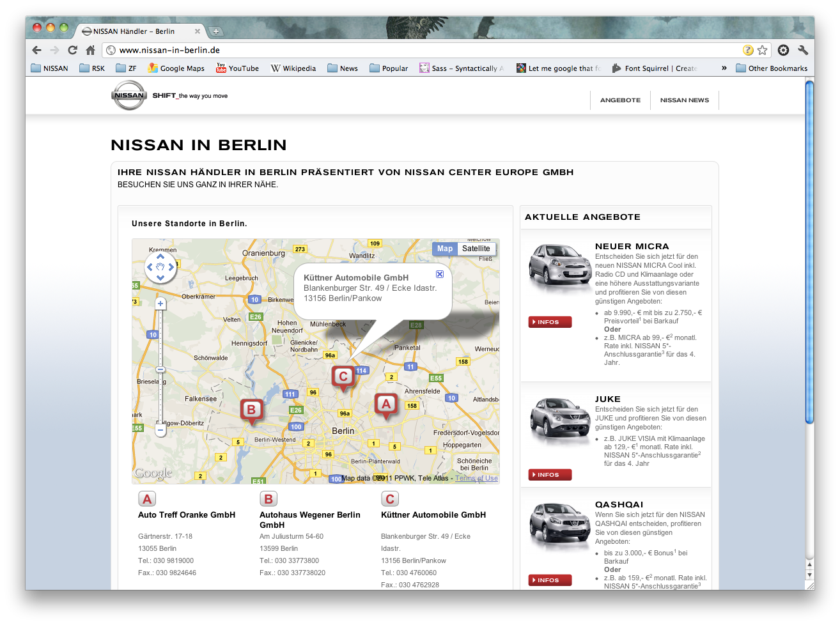Open YouTube bookmark
This screenshot has width=840, height=625.
tap(237, 68)
